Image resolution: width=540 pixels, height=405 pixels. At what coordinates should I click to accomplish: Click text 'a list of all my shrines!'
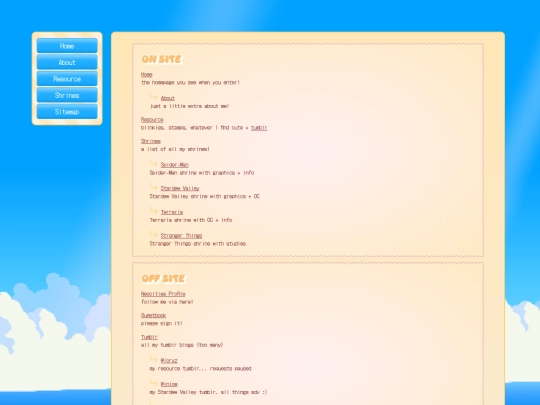click(175, 149)
